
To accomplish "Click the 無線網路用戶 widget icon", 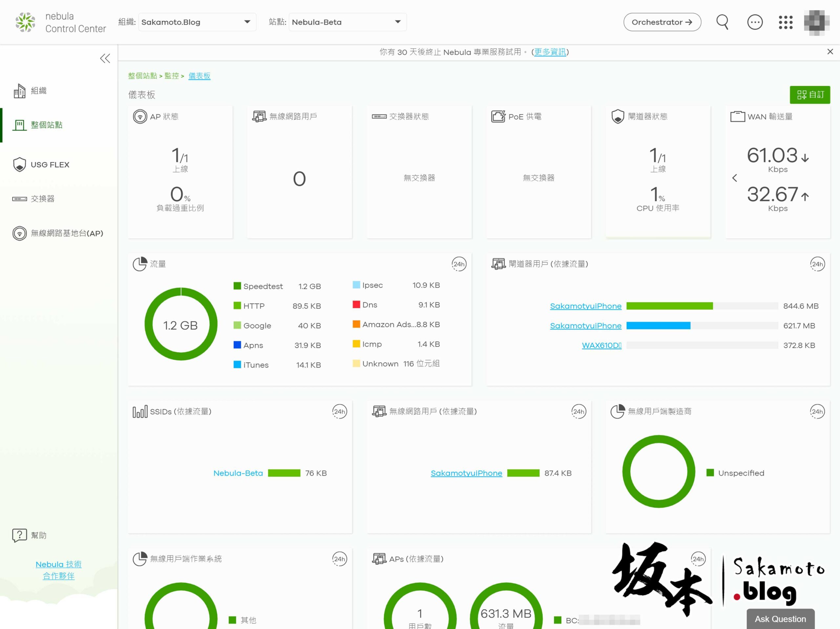I will 259,116.
